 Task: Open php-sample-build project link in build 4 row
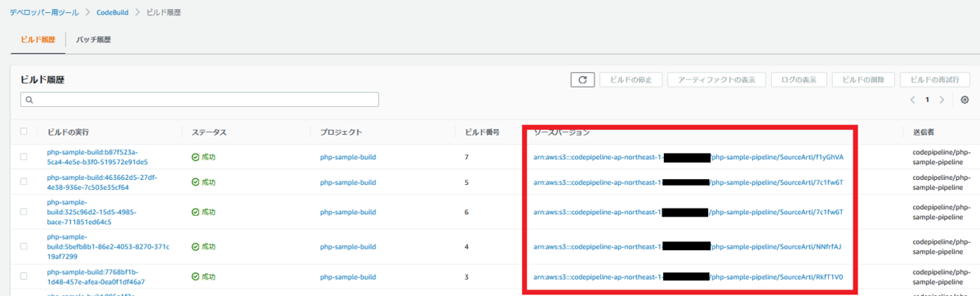348,246
